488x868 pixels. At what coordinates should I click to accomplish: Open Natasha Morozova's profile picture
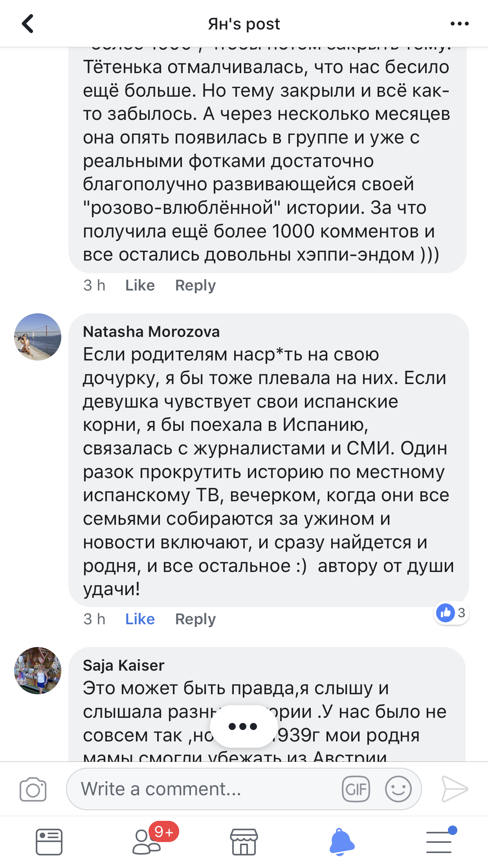pyautogui.click(x=38, y=337)
